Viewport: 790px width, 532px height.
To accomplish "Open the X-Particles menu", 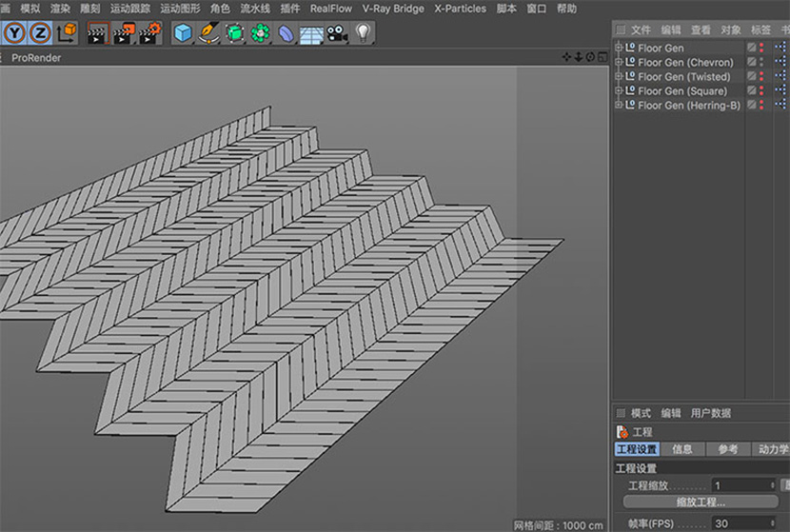I will point(461,9).
